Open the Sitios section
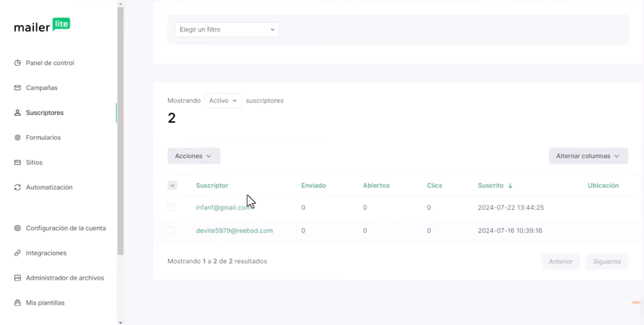 pos(34,162)
